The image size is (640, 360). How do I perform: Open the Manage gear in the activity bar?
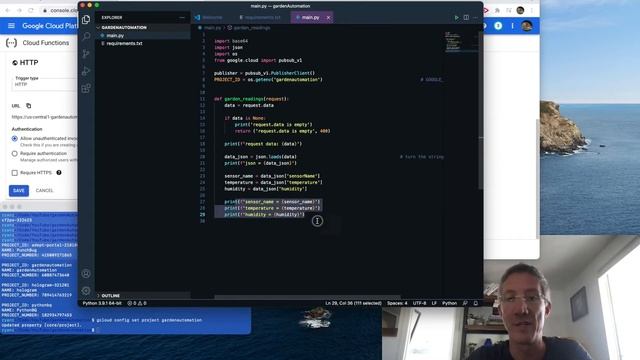coord(86,291)
